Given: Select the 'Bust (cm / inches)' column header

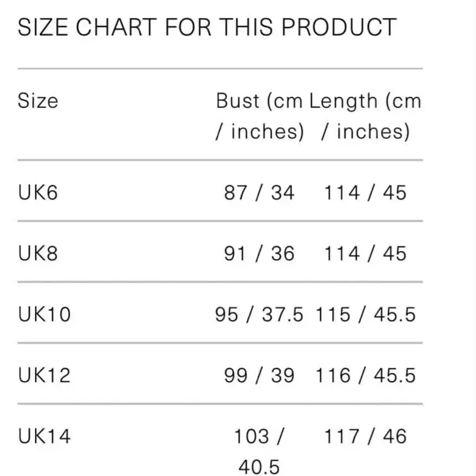Looking at the screenshot, I should click(259, 116).
